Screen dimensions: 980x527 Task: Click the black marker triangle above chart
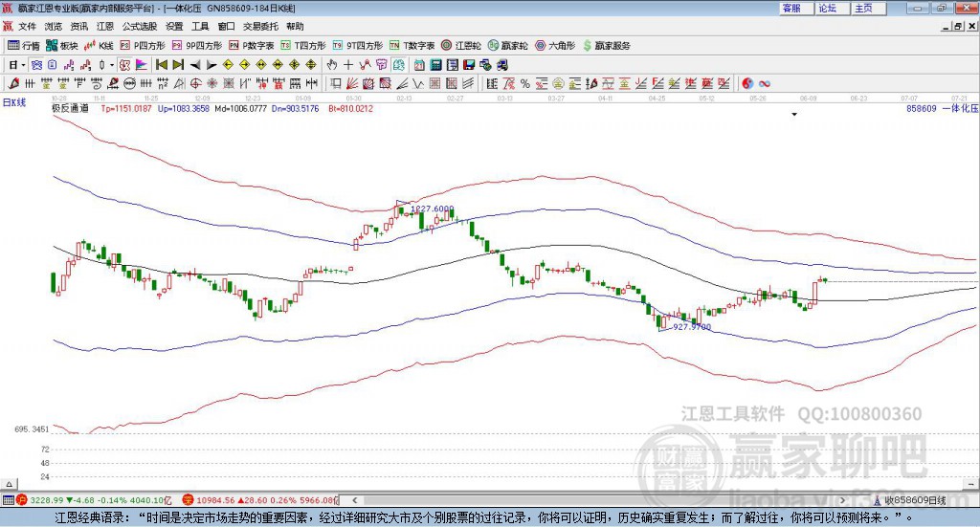tap(794, 114)
